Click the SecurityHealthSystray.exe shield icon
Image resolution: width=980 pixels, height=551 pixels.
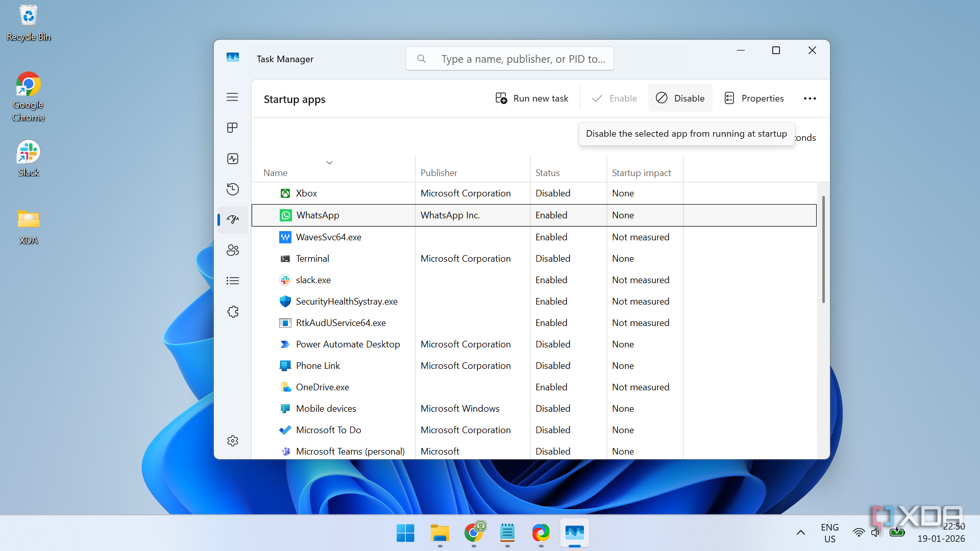click(285, 302)
